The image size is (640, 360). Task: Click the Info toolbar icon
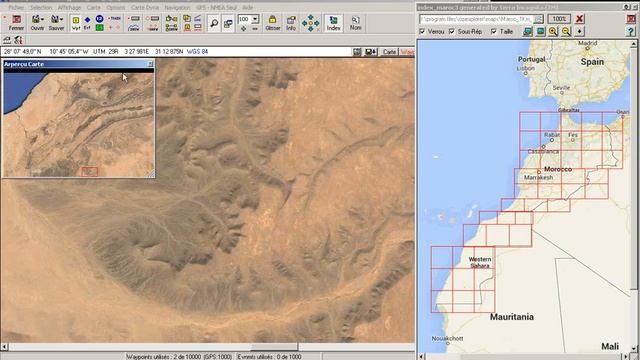point(291,23)
